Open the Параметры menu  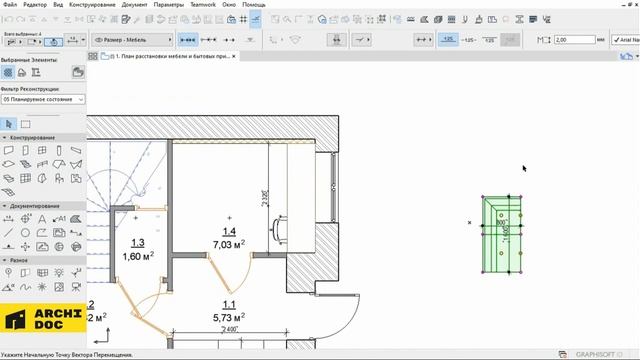click(x=169, y=4)
